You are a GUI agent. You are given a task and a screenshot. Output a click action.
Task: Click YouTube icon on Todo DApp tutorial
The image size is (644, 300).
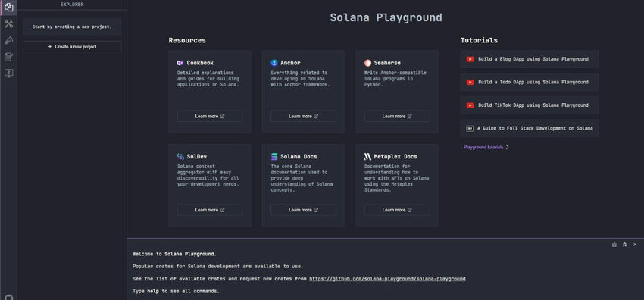pyautogui.click(x=470, y=82)
